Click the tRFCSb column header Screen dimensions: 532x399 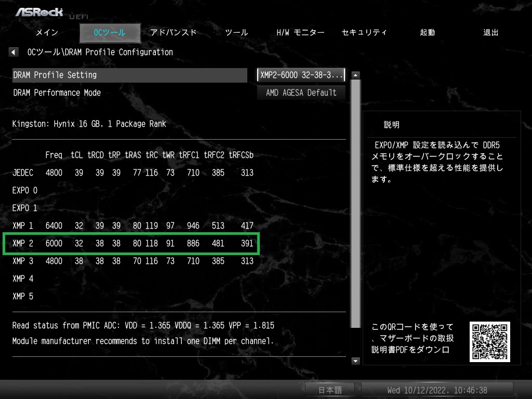click(x=241, y=155)
